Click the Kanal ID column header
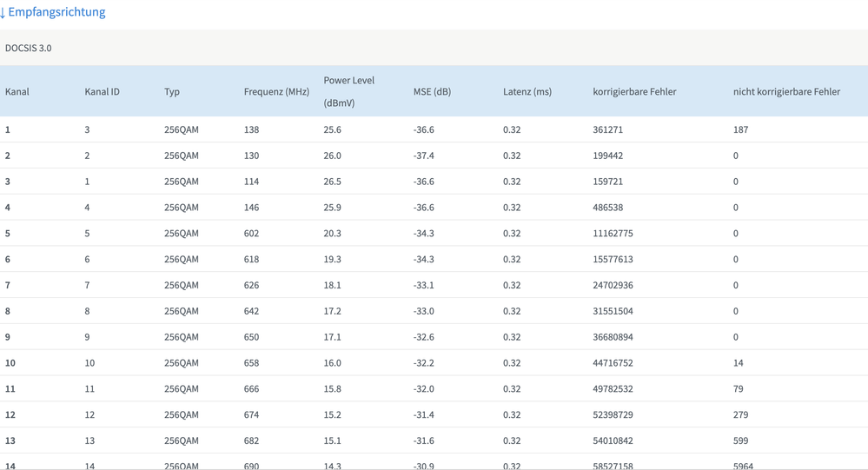 (102, 91)
